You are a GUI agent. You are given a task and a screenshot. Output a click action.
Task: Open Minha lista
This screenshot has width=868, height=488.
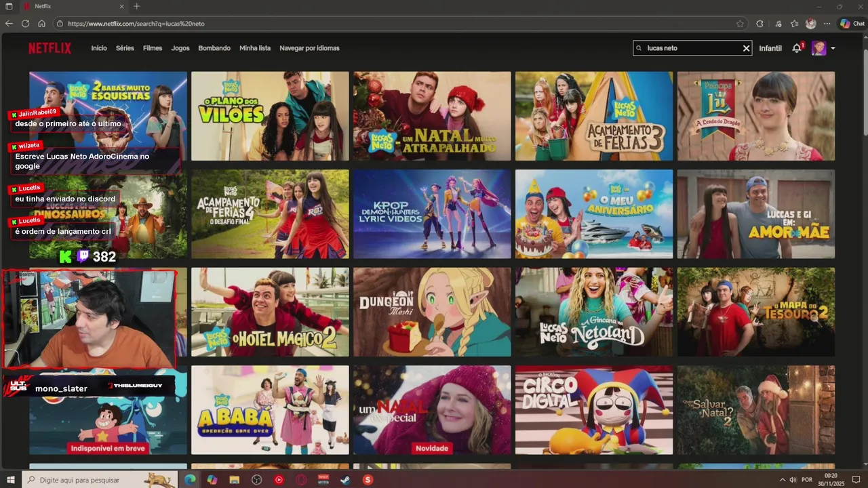(x=255, y=48)
